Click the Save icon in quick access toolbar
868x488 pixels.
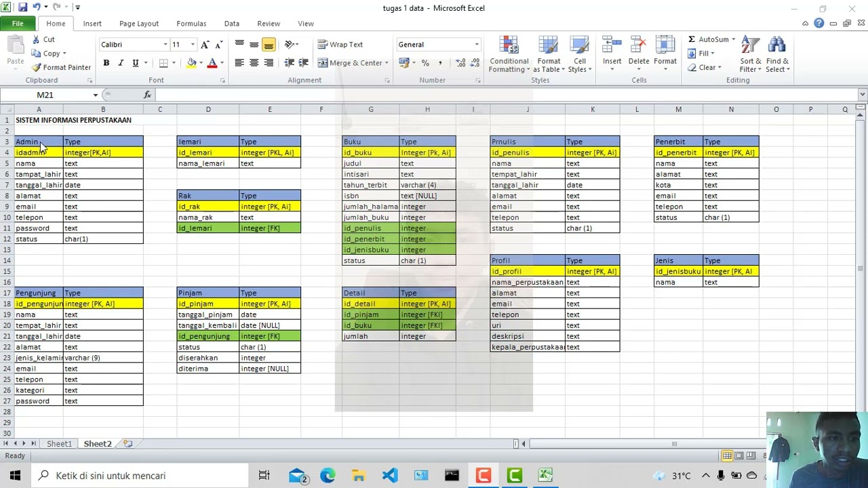22,7
